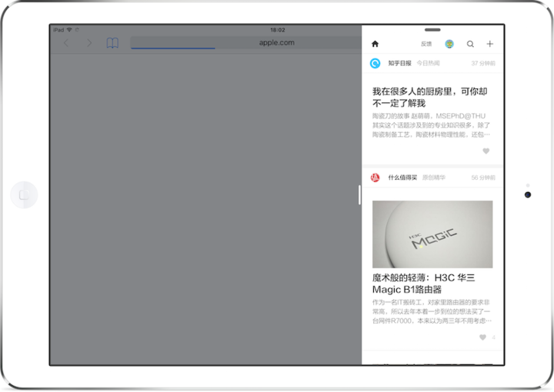Like the kitchen article with the heart

tap(486, 151)
